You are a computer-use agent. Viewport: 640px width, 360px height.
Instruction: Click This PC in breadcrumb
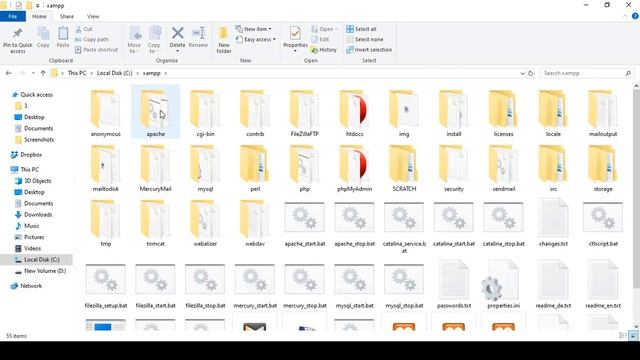pyautogui.click(x=77, y=73)
